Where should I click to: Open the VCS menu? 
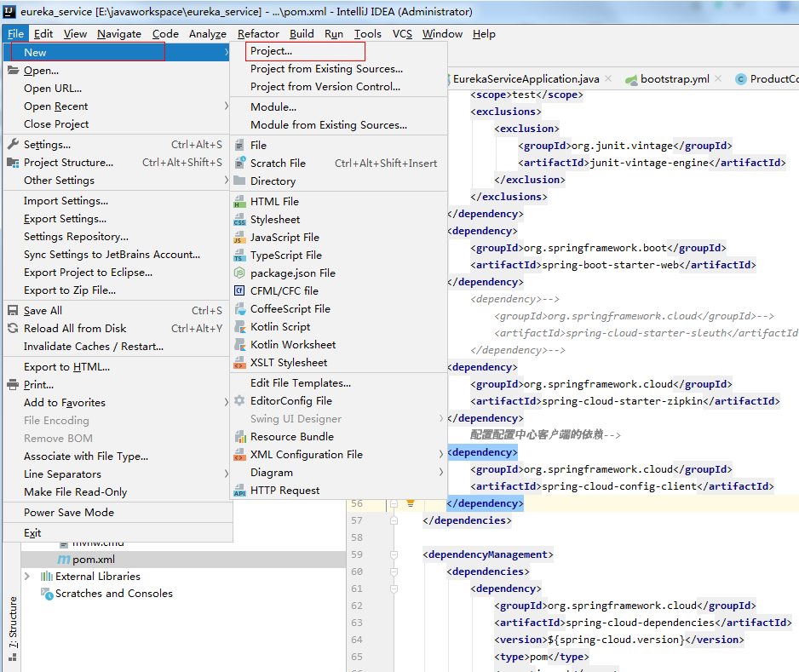(402, 33)
